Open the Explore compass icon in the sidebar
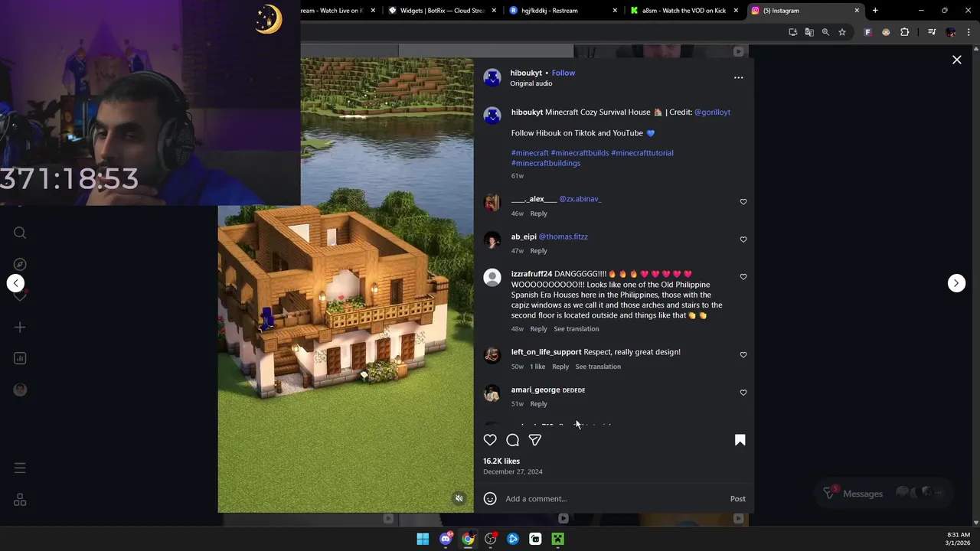Viewport: 980px width, 551px height. coord(20,264)
